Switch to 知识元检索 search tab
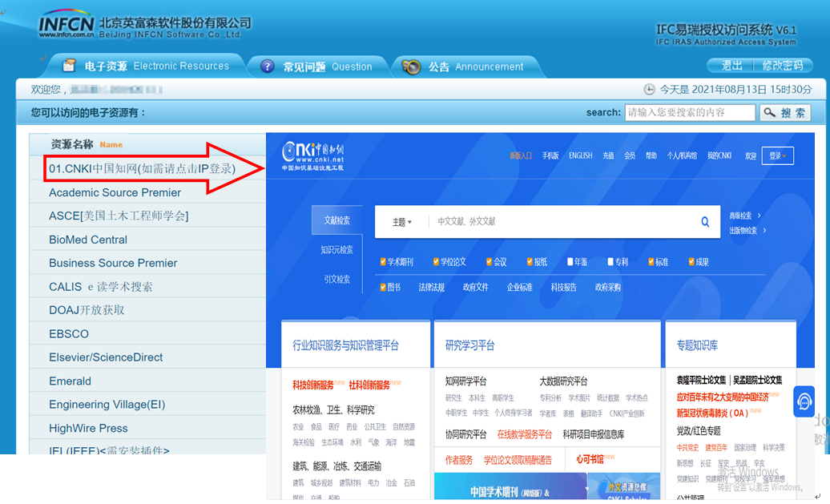 tap(336, 250)
